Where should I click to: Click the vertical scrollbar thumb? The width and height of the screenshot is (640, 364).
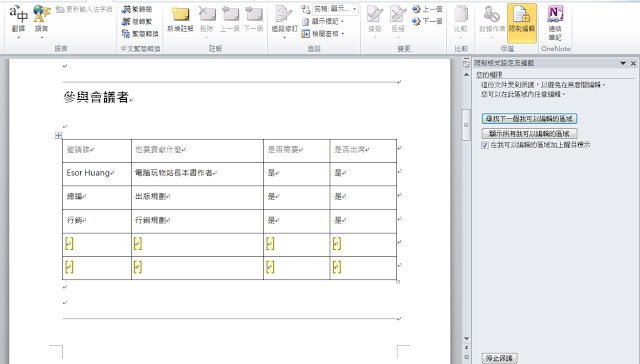coord(466,125)
